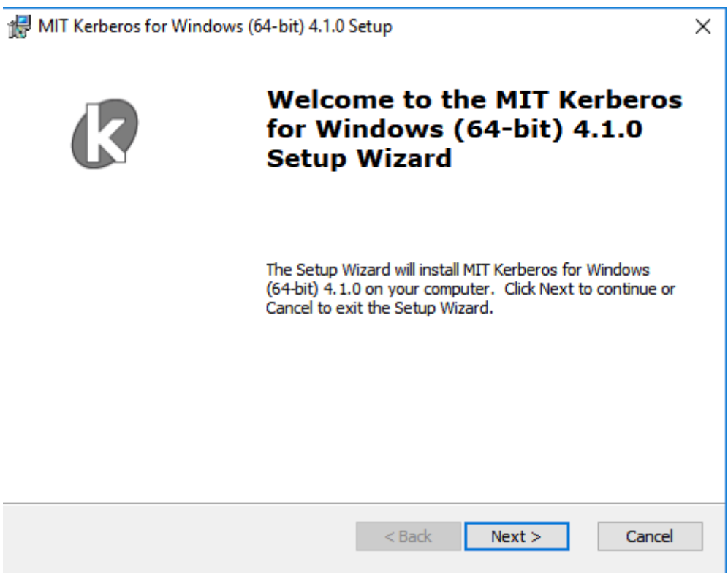Continue setup with the Next button
The width and height of the screenshot is (728, 573).
pyautogui.click(x=517, y=536)
